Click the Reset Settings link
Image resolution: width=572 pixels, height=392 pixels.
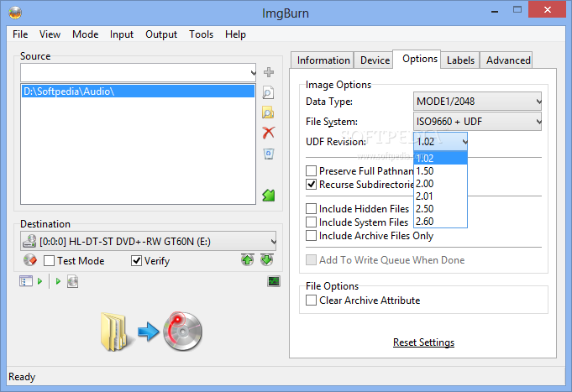[423, 342]
